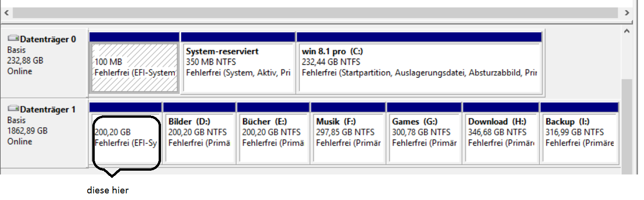The image size is (644, 200).
Task: Select the Download (H:) partition
Action: pyautogui.click(x=501, y=133)
